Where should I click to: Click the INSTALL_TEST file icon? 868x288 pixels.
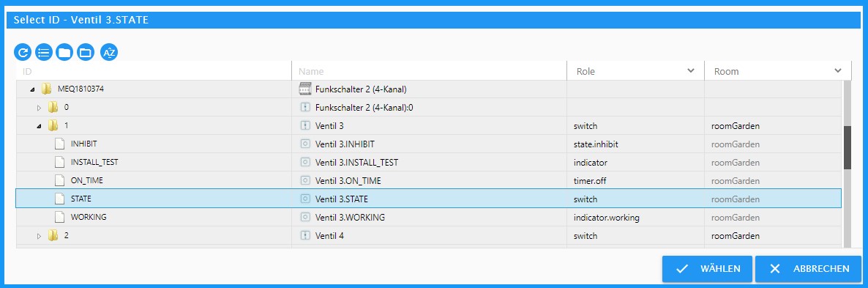pyautogui.click(x=60, y=162)
